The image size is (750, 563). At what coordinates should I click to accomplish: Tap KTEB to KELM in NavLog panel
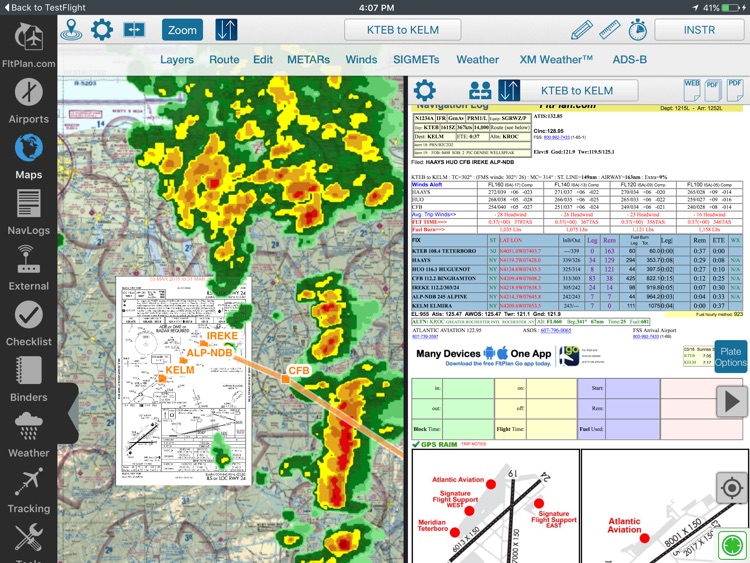pyautogui.click(x=577, y=90)
